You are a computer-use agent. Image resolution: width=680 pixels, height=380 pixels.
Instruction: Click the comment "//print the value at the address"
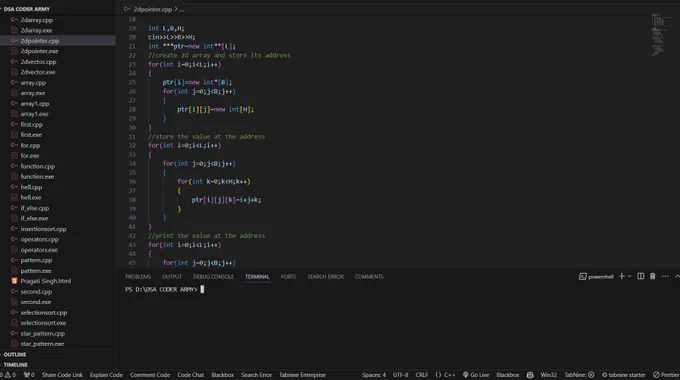[206, 236]
